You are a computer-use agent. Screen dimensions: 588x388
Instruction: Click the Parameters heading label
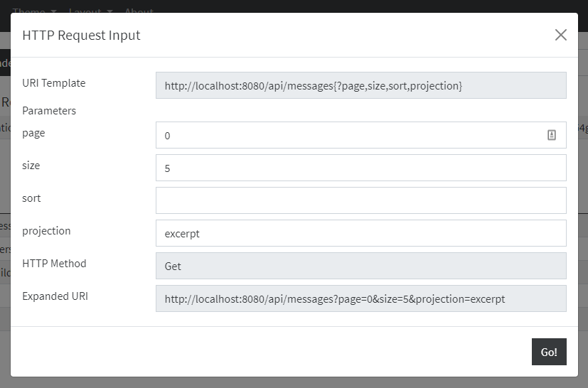pyautogui.click(x=49, y=111)
